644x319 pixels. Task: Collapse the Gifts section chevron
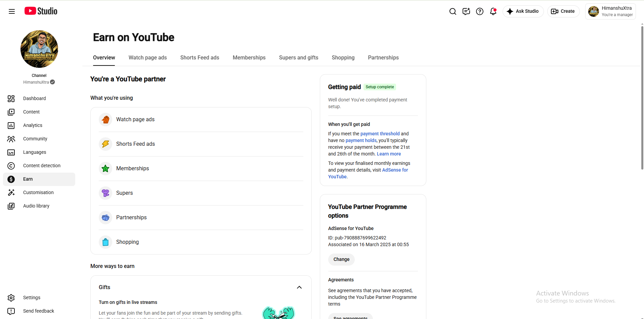pyautogui.click(x=299, y=287)
